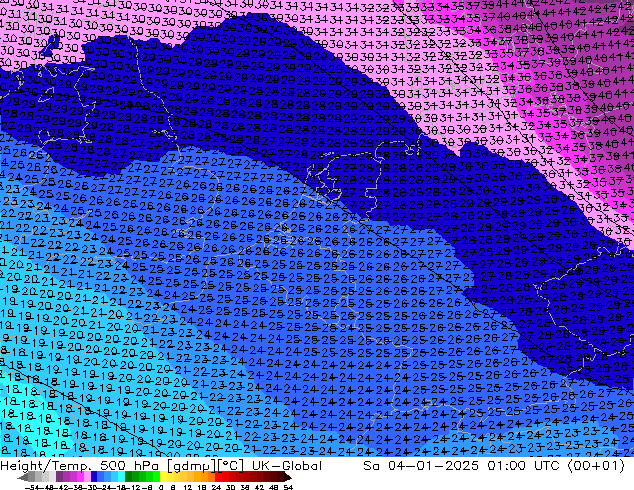Click the "Height/Temp. 500 hPa" chart title
The height and width of the screenshot is (490, 634).
coord(81,466)
